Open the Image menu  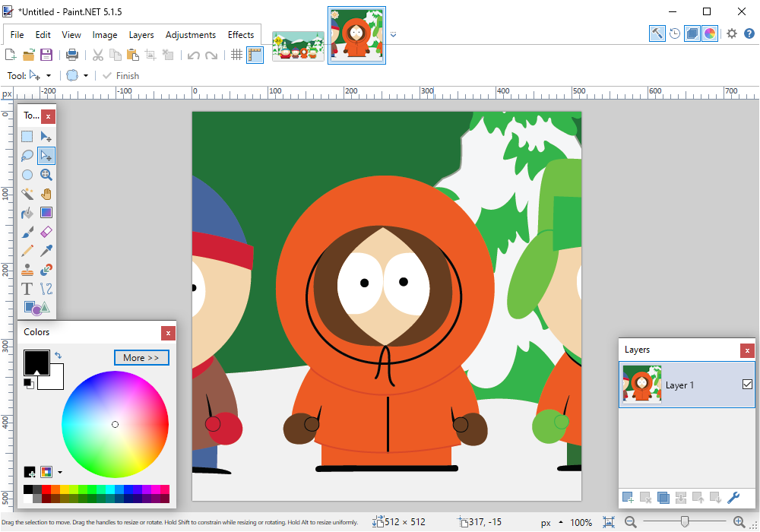pos(105,35)
